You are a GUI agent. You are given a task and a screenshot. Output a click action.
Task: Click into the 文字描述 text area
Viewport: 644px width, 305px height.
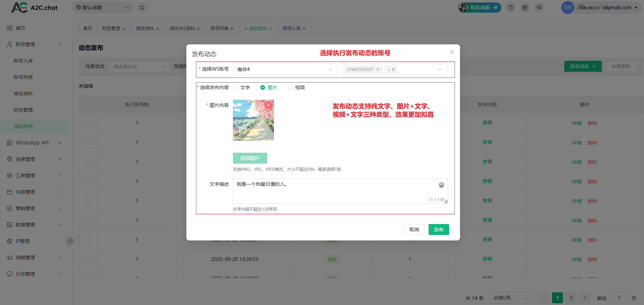point(335,191)
